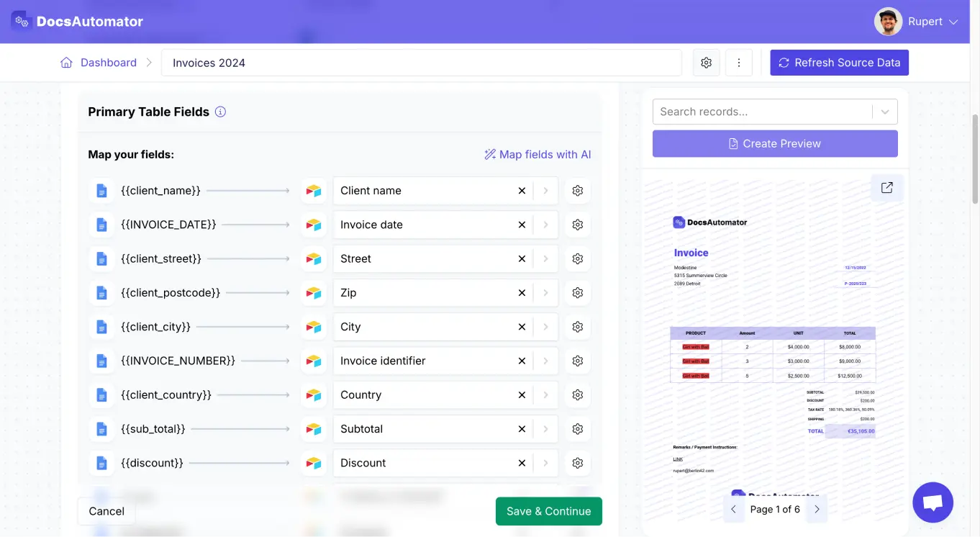Open template settings via the gear icon
Screen dimensions: 980x537
pyautogui.click(x=706, y=63)
